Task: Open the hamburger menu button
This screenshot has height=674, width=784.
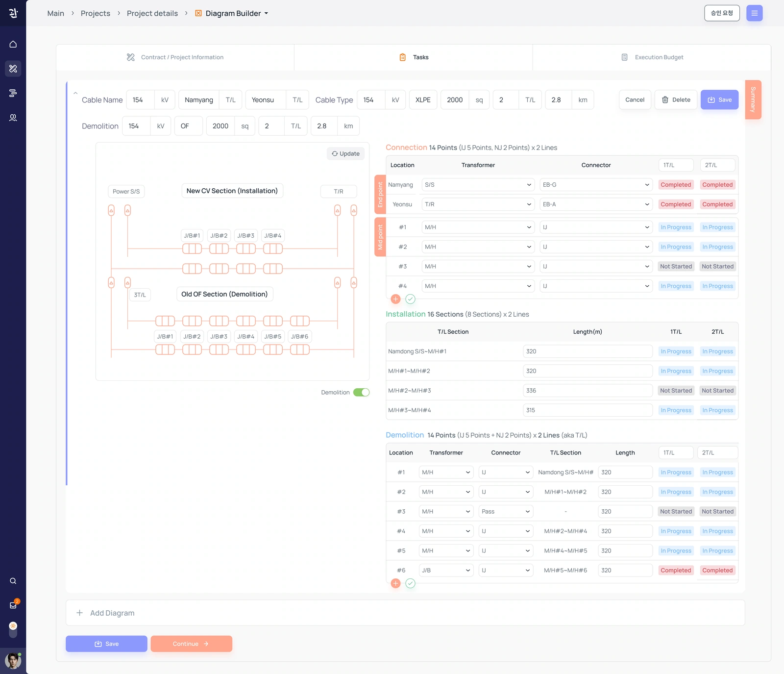Action: click(x=755, y=13)
